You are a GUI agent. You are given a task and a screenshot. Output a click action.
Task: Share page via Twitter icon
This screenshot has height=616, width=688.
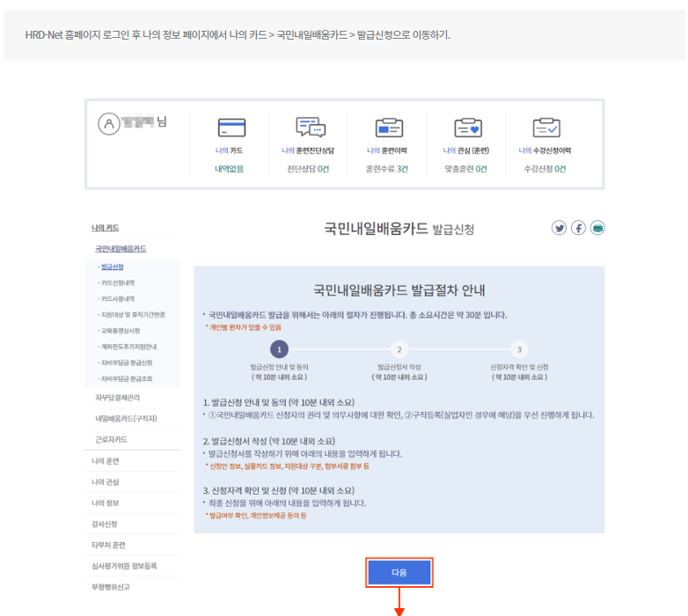pyautogui.click(x=559, y=228)
